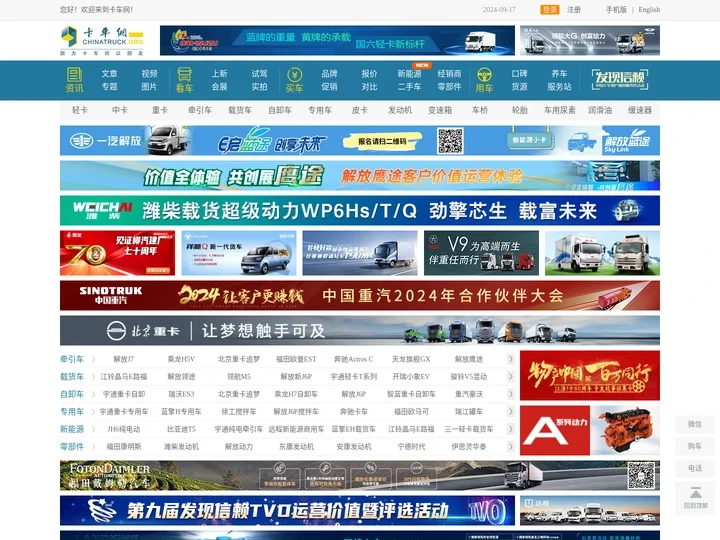Select the 轻卡 light truck tab
720x540 pixels.
80,110
